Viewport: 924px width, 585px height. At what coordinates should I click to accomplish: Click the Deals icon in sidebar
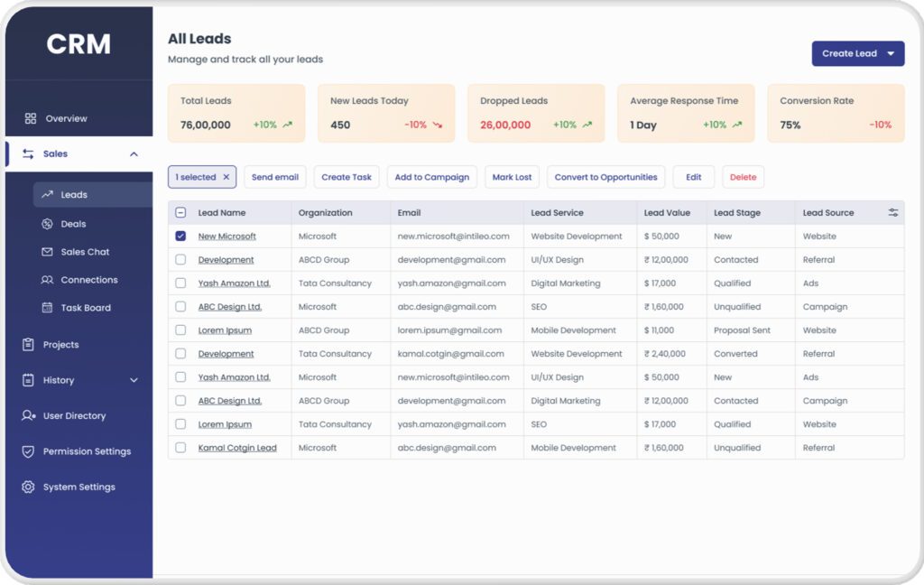tap(48, 224)
